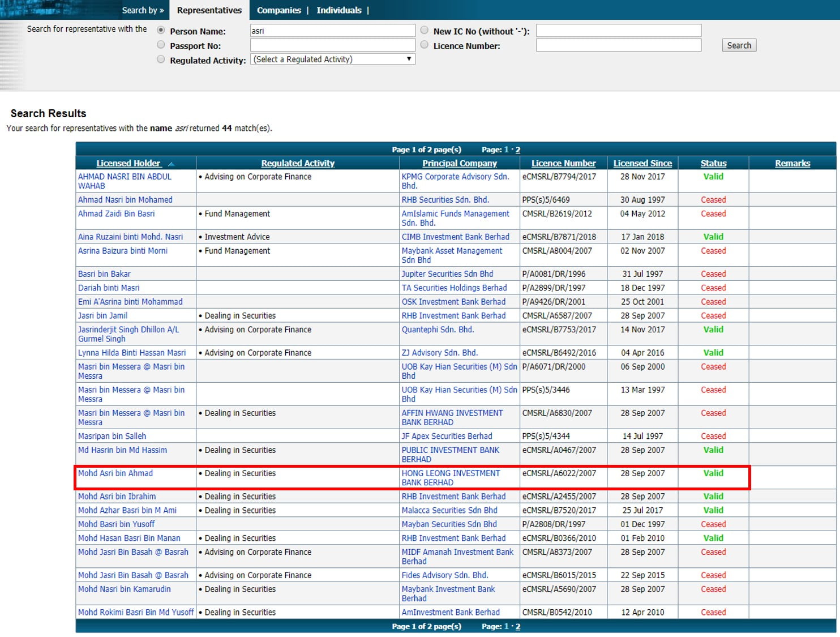The image size is (840, 637).
Task: Open Asrina Baizura binti Morni record
Action: point(123,251)
